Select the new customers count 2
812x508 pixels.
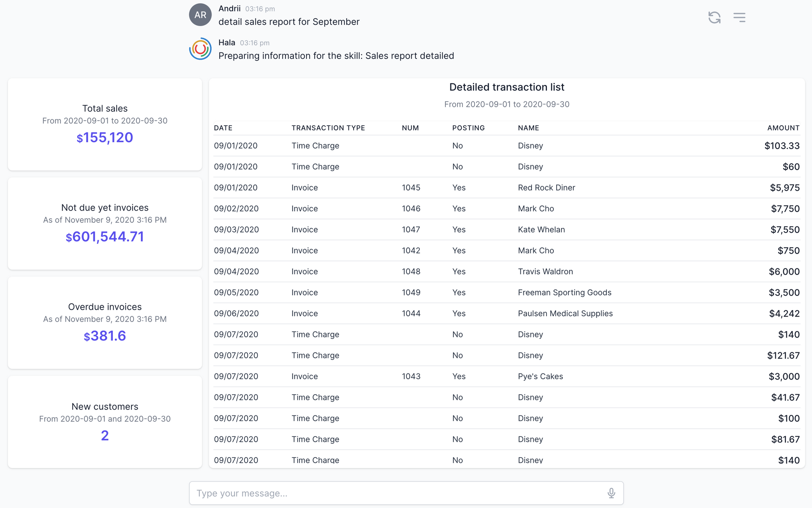(x=105, y=435)
